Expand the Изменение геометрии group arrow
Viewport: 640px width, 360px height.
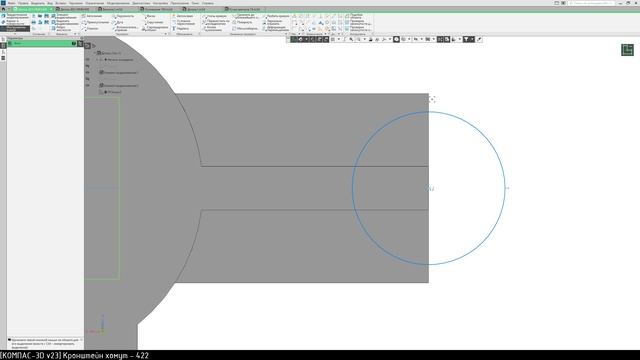point(287,34)
